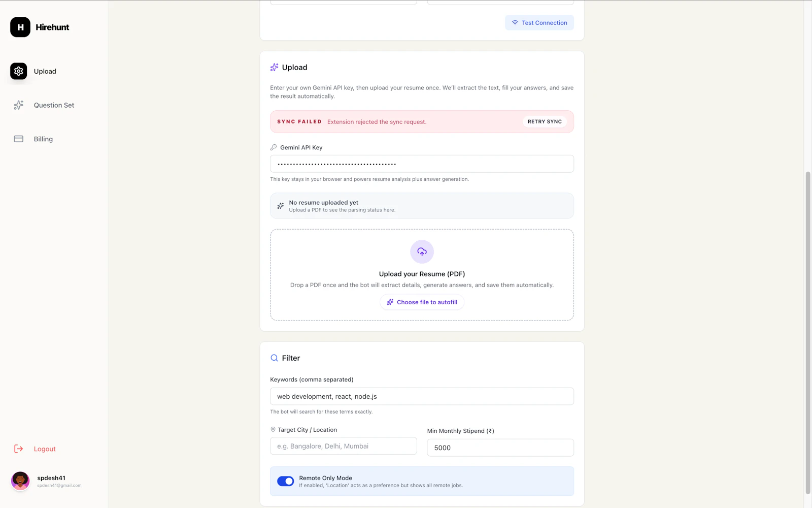812x508 pixels.
Task: Open the Question Set menu item
Action: [54, 105]
